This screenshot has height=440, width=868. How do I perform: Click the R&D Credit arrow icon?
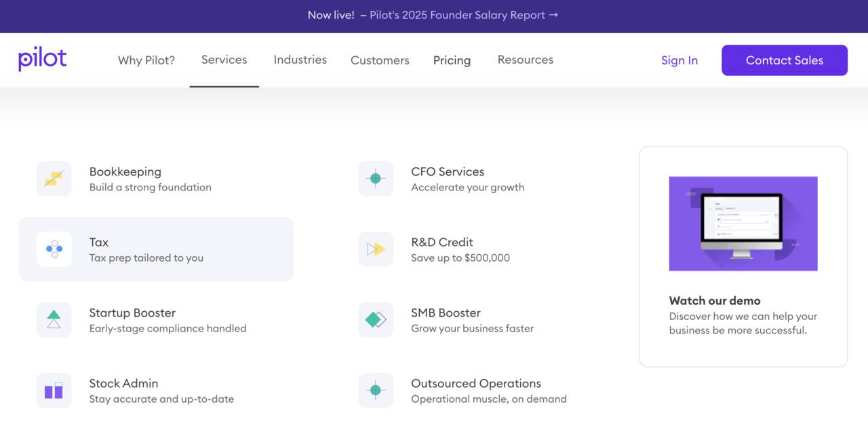(376, 249)
